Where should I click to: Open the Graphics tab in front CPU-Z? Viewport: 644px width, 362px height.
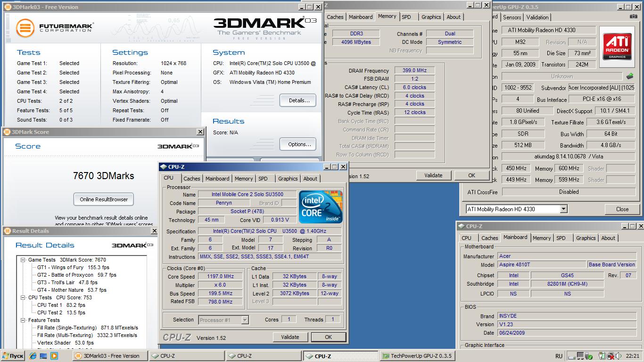(288, 179)
